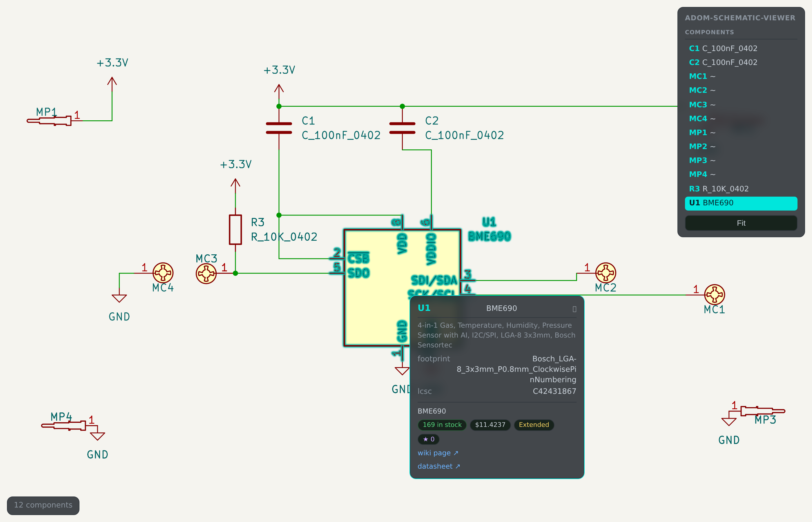Click the MP4 pin symbol

64,425
